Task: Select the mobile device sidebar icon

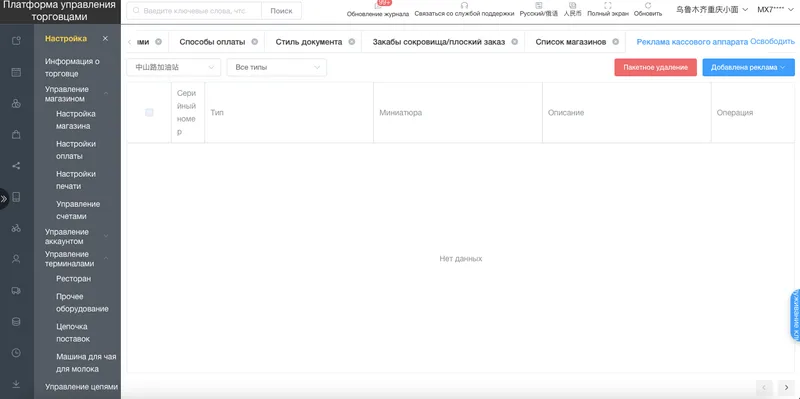Action: pos(16,197)
